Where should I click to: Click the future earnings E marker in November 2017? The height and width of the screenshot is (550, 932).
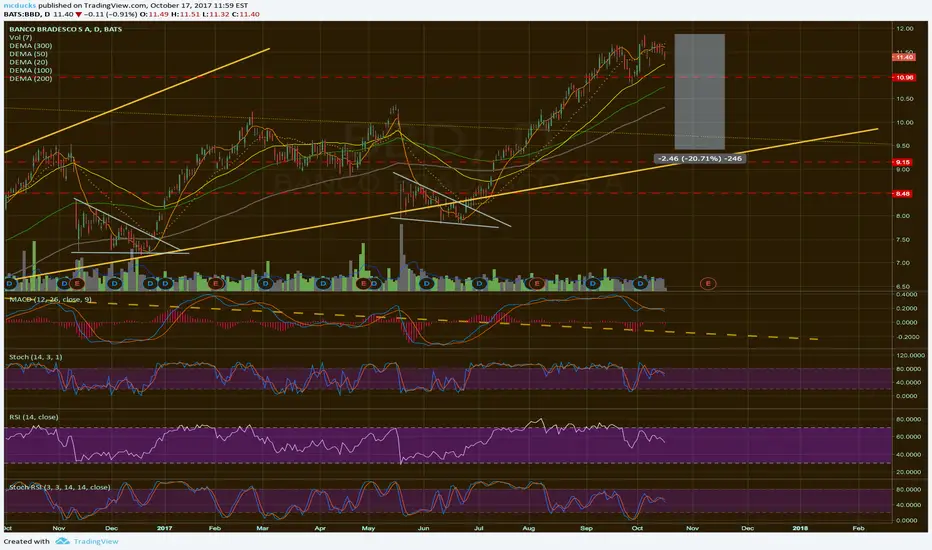(708, 284)
